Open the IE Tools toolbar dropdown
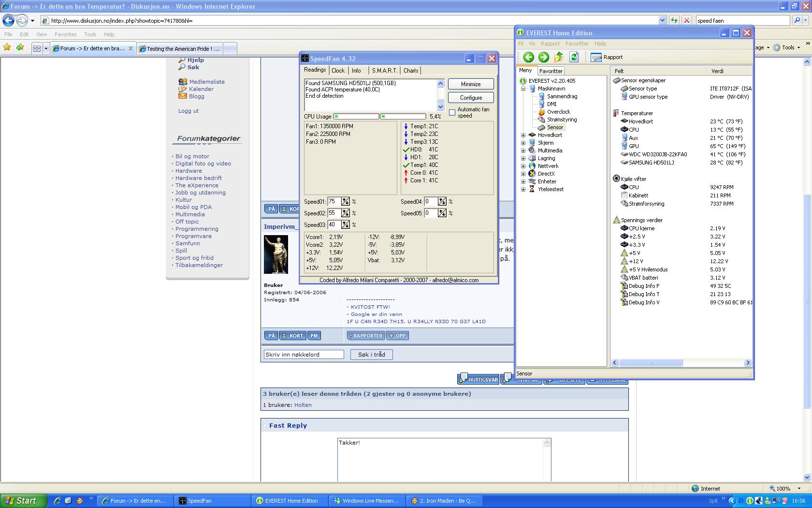The width and height of the screenshot is (812, 508). pos(787,47)
